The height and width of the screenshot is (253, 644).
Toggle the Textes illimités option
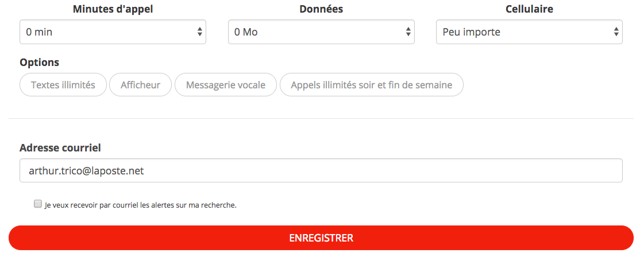point(63,85)
